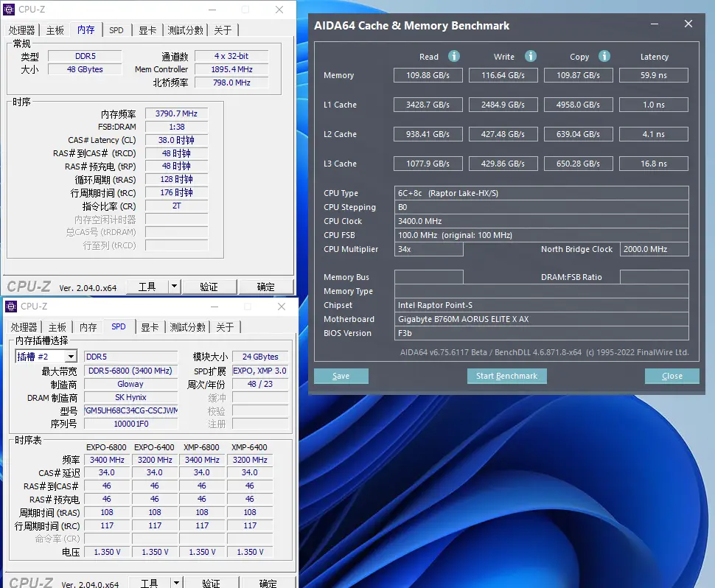
Task: Open the tools dropdown arrow in the top CPU-Z window
Action: click(x=174, y=287)
